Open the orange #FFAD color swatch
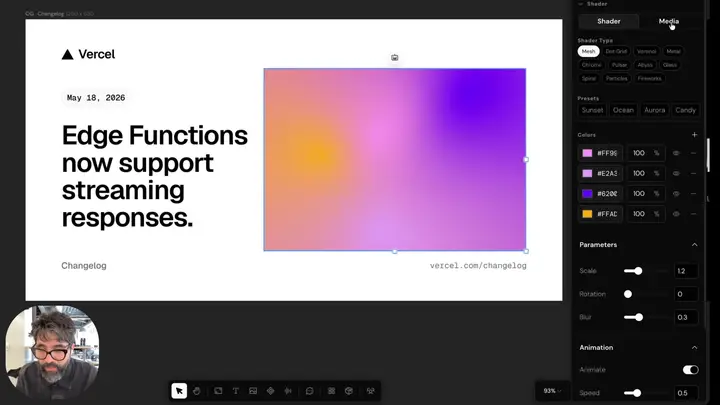Viewport: 720px width, 405px height. [587, 214]
